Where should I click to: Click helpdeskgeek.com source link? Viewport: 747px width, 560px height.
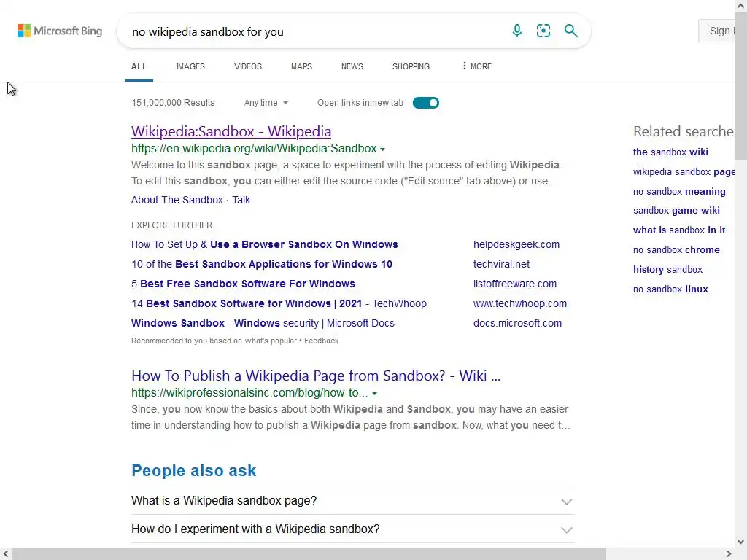tap(516, 244)
